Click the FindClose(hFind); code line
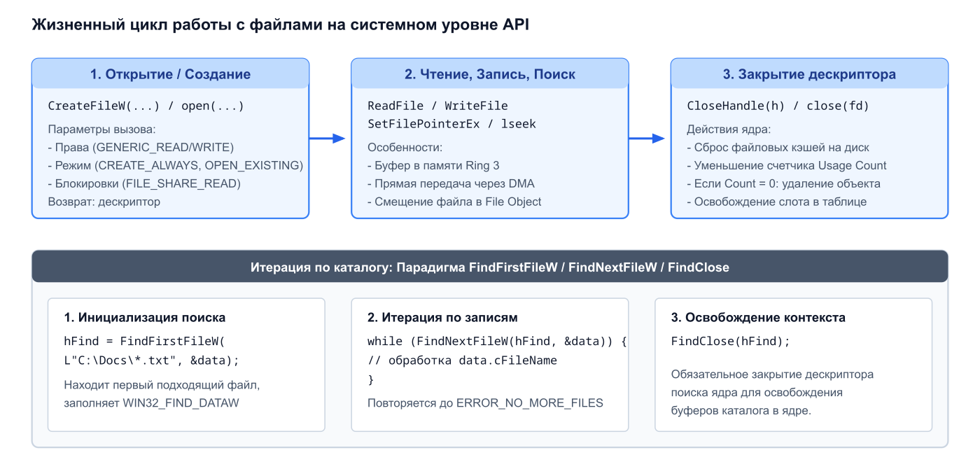This screenshot has width=980, height=469. click(730, 342)
